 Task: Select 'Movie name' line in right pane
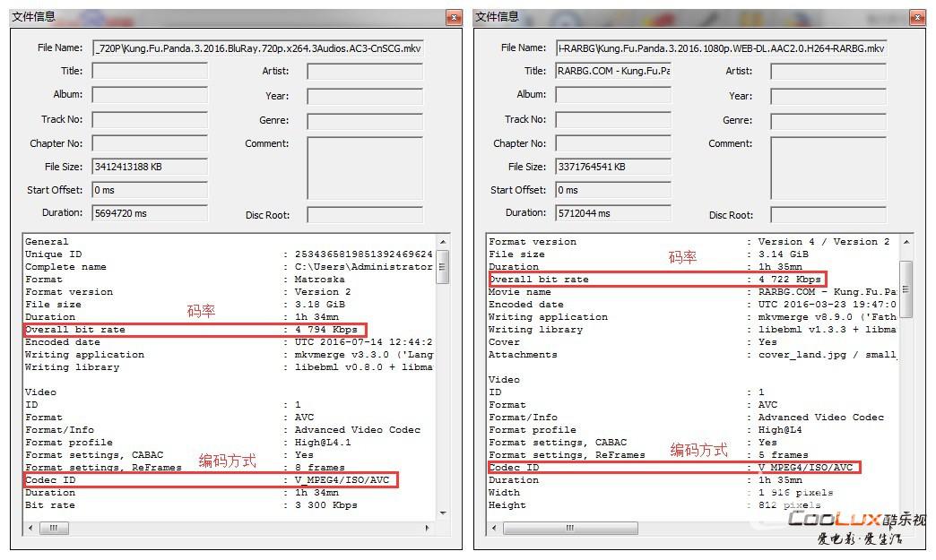click(x=693, y=291)
